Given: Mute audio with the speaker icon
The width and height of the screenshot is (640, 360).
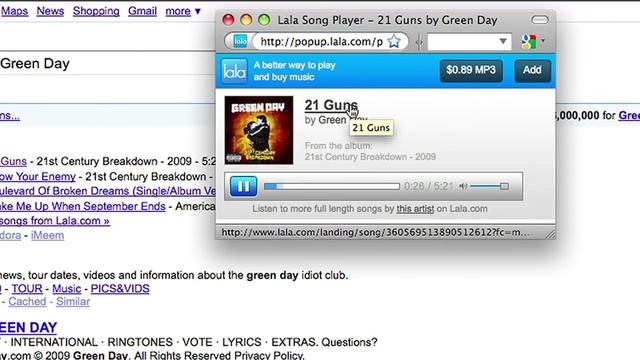Looking at the screenshot, I should coord(463,186).
